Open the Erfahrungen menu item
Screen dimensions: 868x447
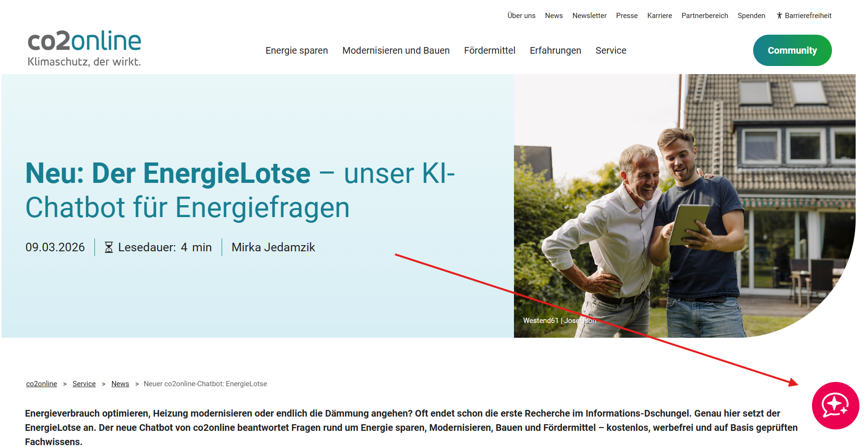click(555, 50)
